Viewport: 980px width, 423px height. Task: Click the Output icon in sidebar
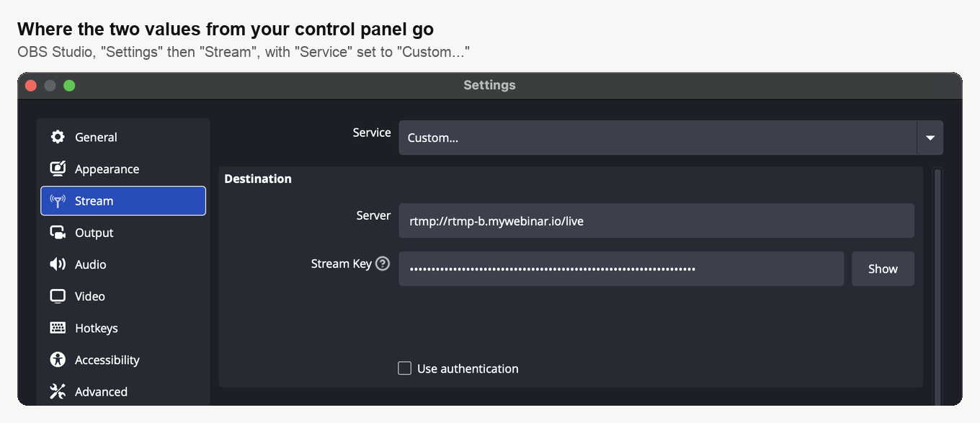point(58,232)
